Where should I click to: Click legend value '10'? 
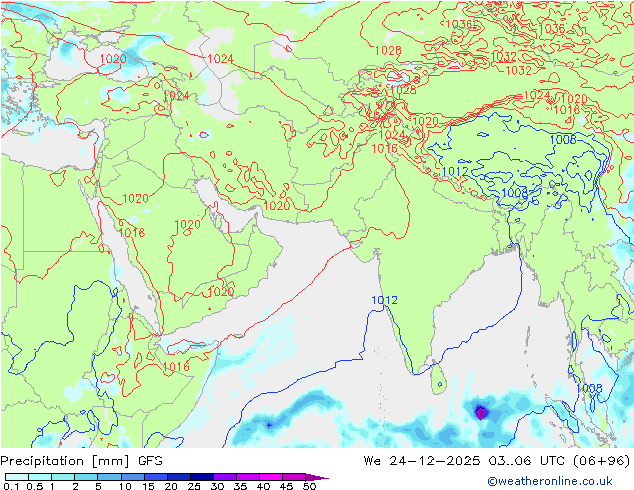125,486
